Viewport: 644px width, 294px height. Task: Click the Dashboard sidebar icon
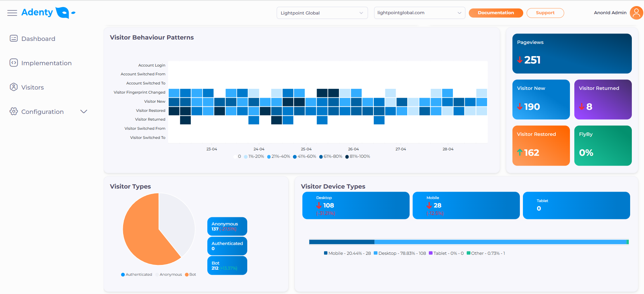tap(14, 39)
